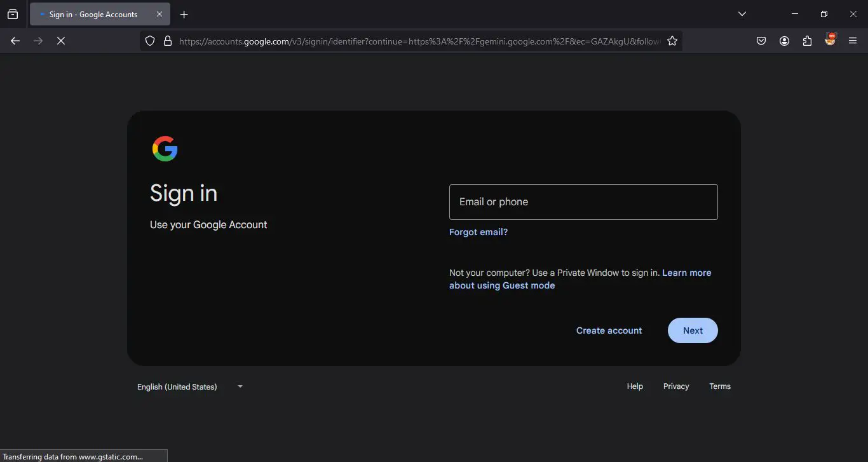Open Firefox View button in the tab strip
Screen dimensions: 868x462
click(13, 14)
